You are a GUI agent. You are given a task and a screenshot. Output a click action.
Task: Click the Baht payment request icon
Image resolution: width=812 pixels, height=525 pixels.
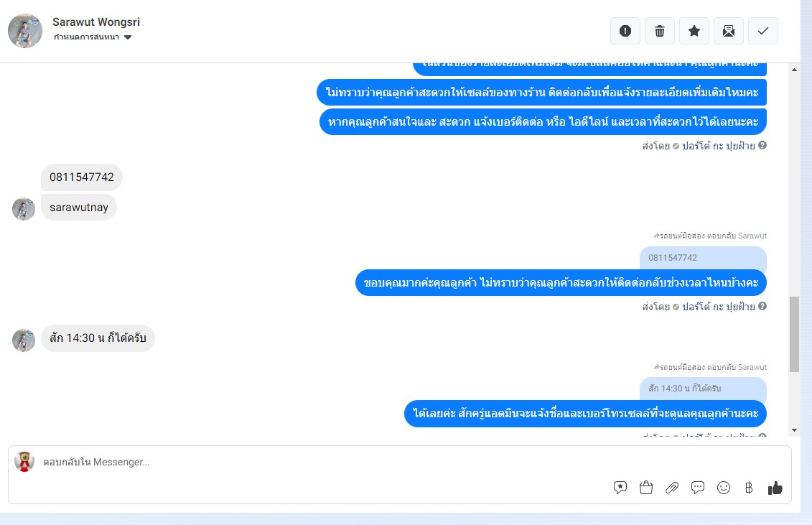pos(749,487)
